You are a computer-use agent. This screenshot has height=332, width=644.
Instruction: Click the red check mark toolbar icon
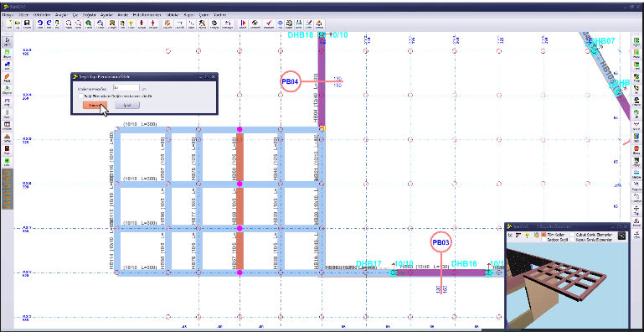coord(269,23)
